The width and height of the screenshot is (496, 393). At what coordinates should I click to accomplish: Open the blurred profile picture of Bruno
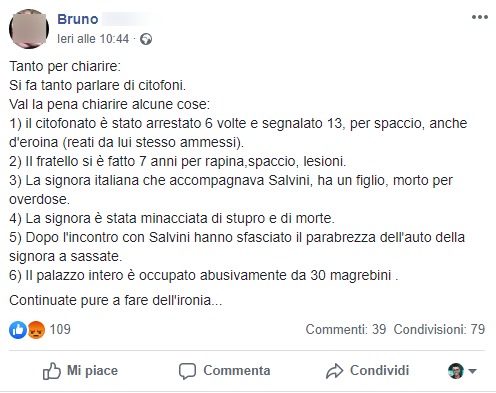(x=29, y=29)
